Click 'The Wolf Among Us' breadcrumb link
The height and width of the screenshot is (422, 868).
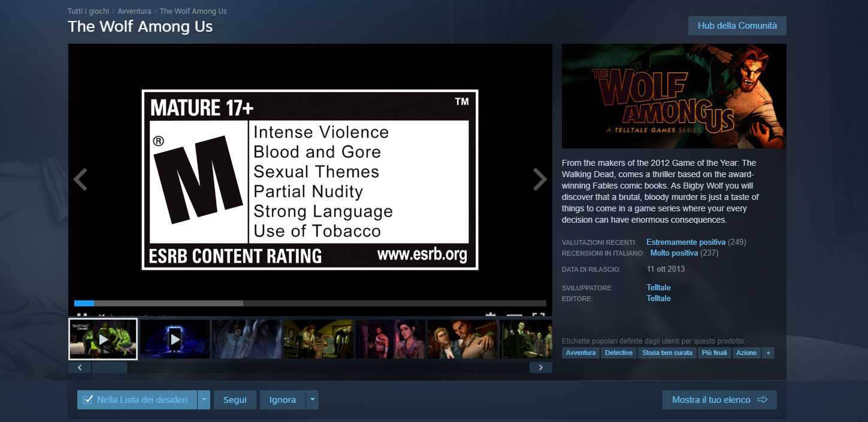[x=193, y=11]
